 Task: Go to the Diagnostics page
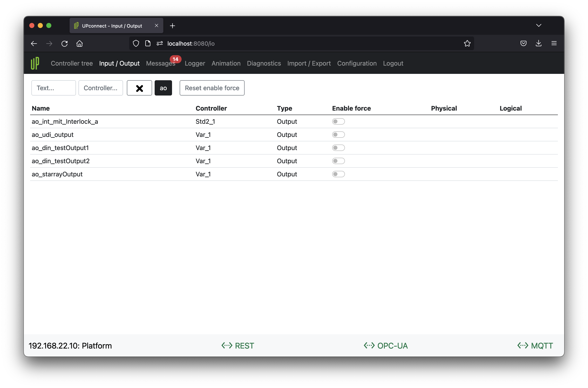tap(264, 63)
